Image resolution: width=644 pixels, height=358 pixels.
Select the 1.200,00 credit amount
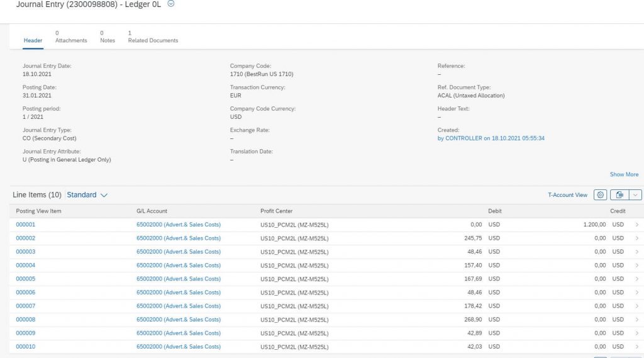pyautogui.click(x=594, y=225)
